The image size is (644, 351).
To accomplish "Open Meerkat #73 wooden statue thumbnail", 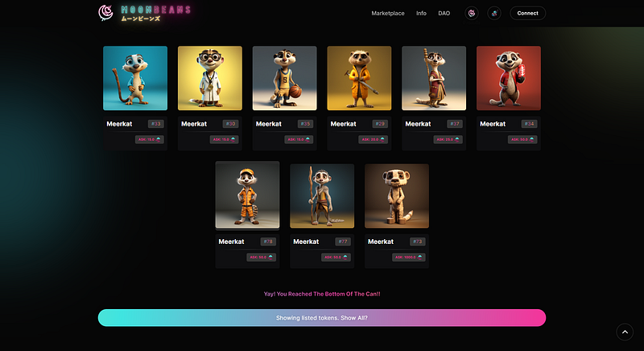I will click(397, 196).
